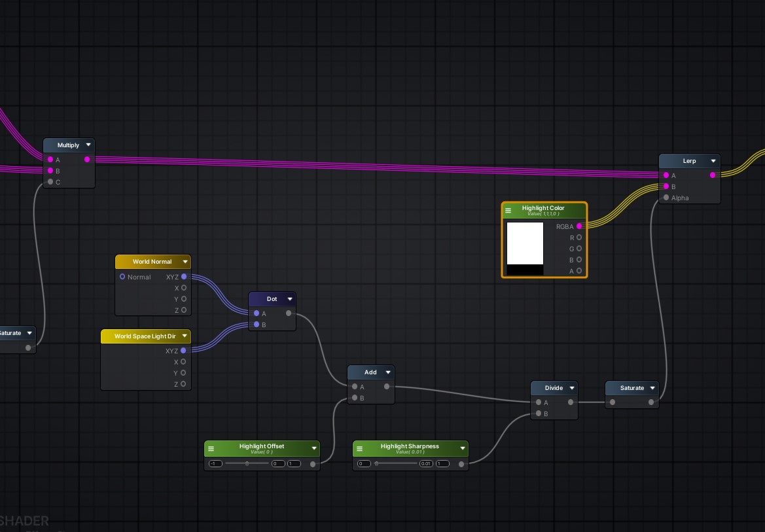Select the Saturate node title

(x=628, y=388)
